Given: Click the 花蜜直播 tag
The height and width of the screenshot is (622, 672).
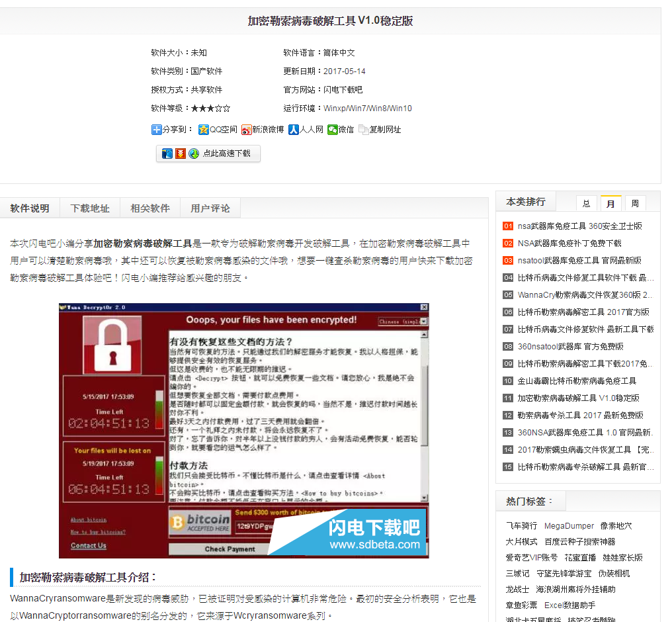Looking at the screenshot, I should 580,557.
